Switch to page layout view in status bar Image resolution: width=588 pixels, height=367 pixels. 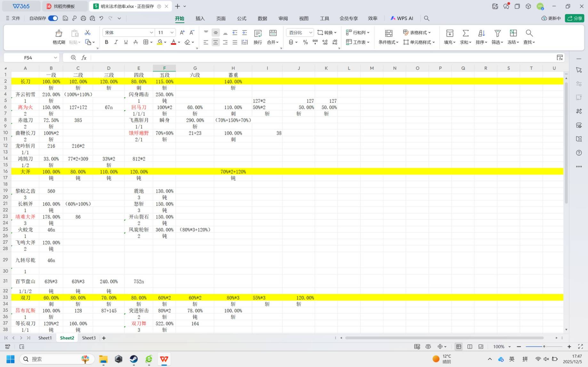pos(470,347)
